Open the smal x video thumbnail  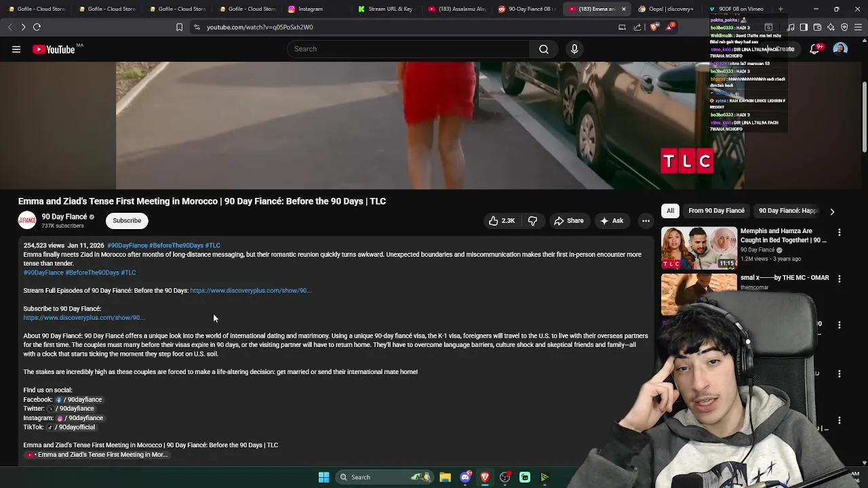click(x=698, y=293)
